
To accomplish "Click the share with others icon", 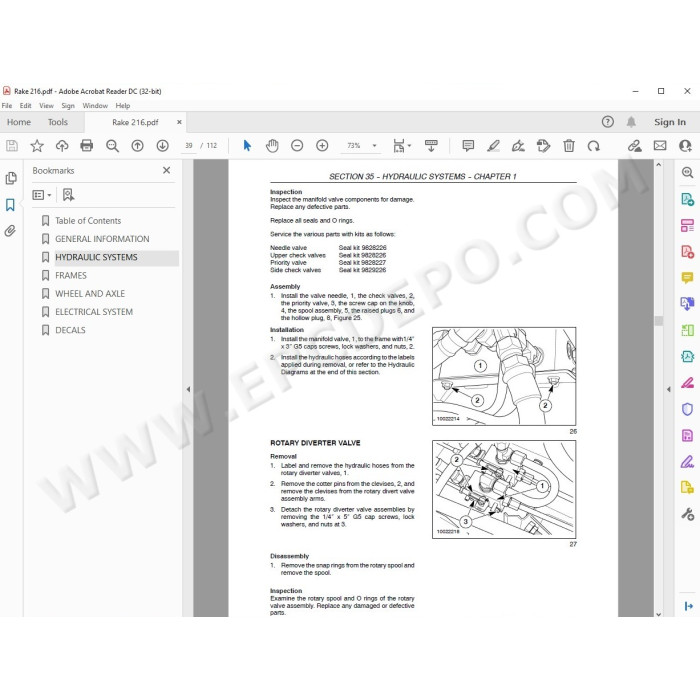I will tap(685, 146).
